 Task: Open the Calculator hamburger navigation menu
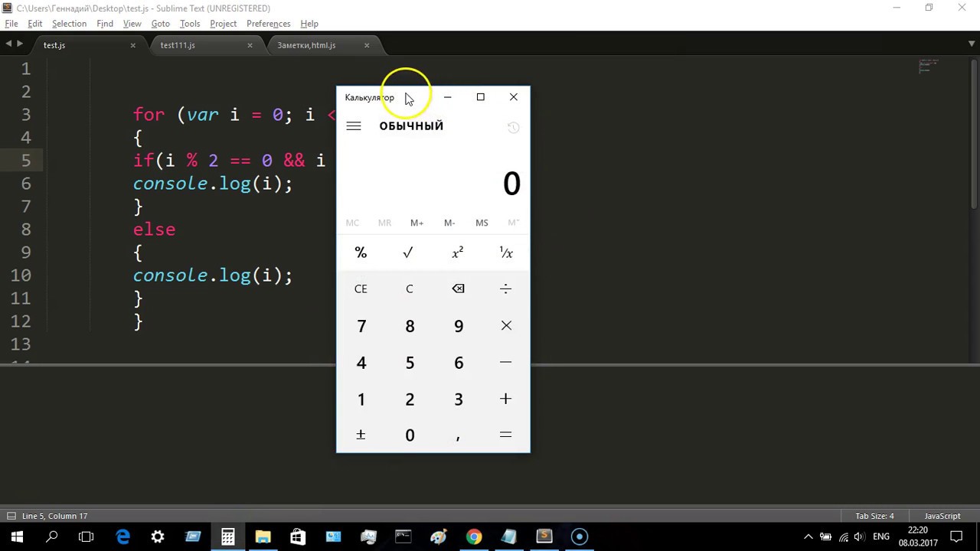pyautogui.click(x=354, y=126)
